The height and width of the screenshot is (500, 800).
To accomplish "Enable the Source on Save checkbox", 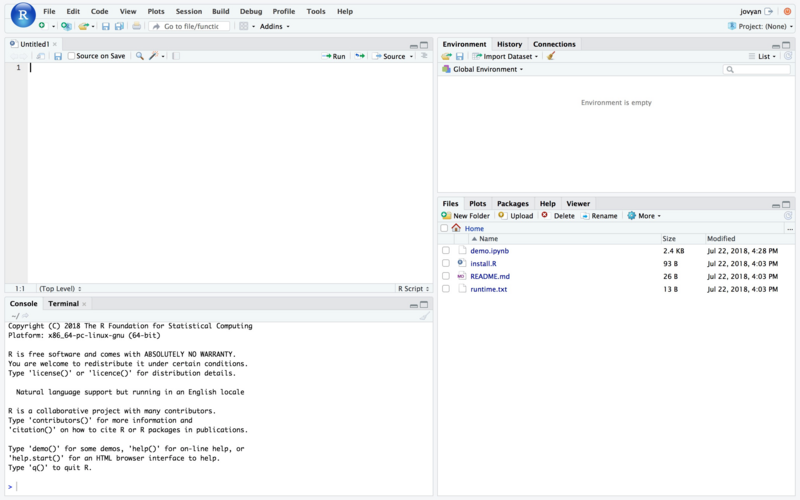I will (71, 57).
